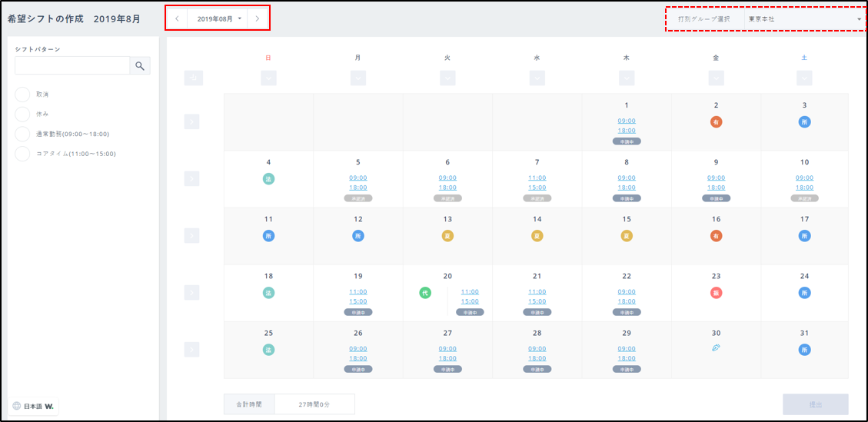The width and height of the screenshot is (868, 422).
Task: Click the pen edit icon on day 30
Action: coord(716,348)
